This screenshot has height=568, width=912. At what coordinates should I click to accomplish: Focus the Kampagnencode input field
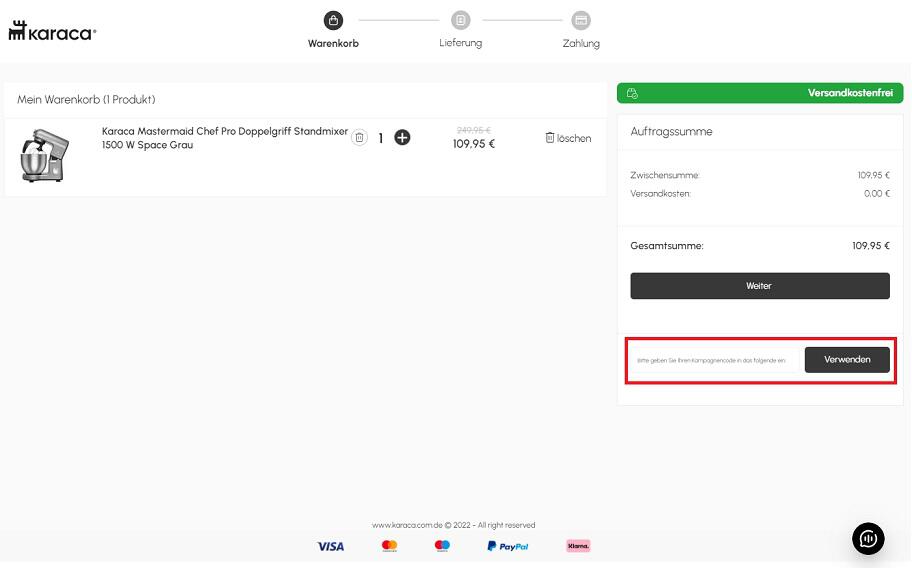pyautogui.click(x=714, y=360)
